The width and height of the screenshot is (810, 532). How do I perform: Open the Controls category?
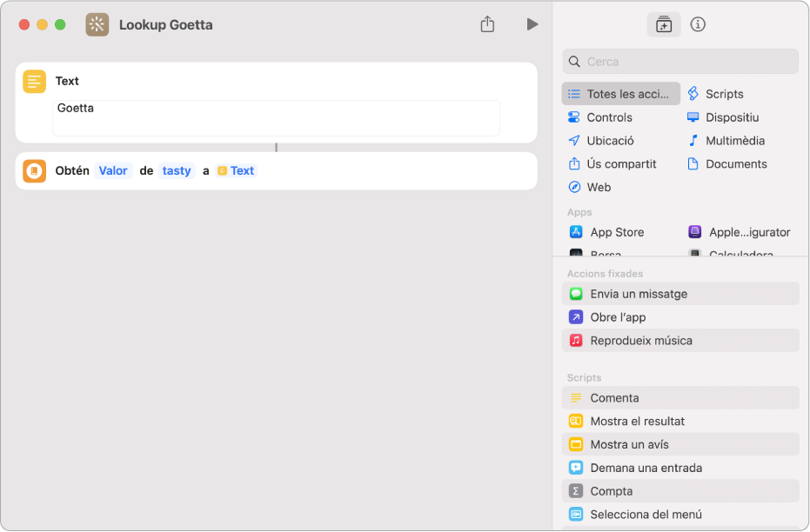tap(600, 117)
